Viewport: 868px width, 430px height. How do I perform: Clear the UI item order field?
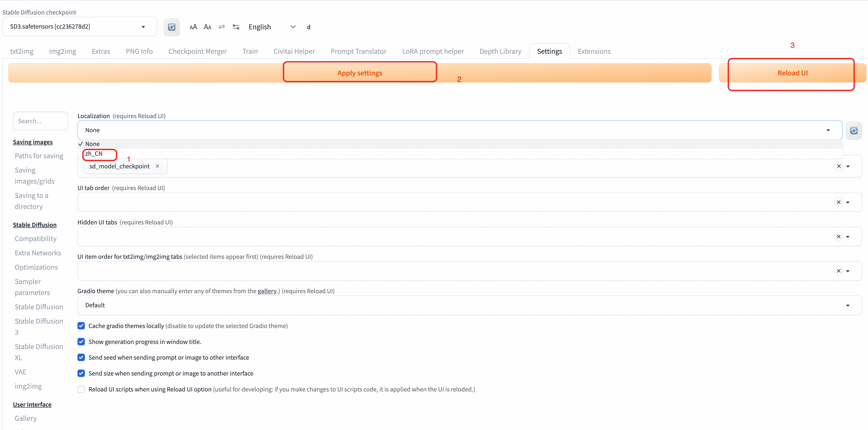click(839, 271)
